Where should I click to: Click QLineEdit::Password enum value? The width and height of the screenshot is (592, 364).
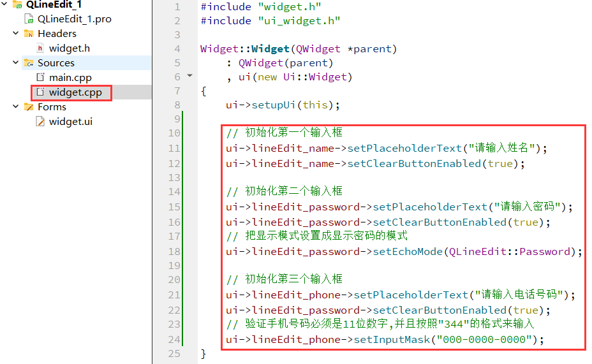(x=510, y=251)
